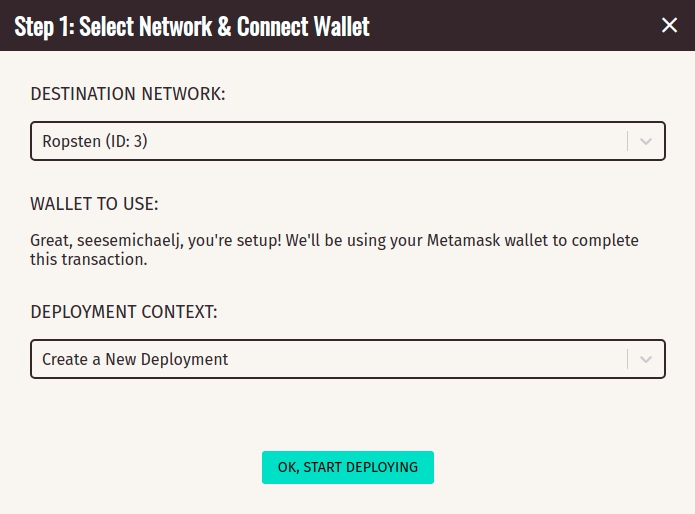Image resolution: width=695 pixels, height=514 pixels.
Task: Click the empty middle of Deployment Context field
Action: [426, 359]
